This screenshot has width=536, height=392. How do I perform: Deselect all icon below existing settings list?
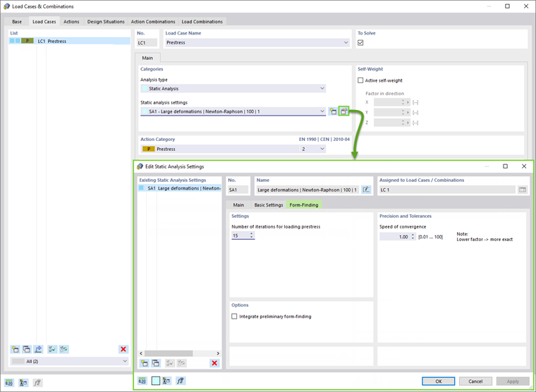click(181, 363)
